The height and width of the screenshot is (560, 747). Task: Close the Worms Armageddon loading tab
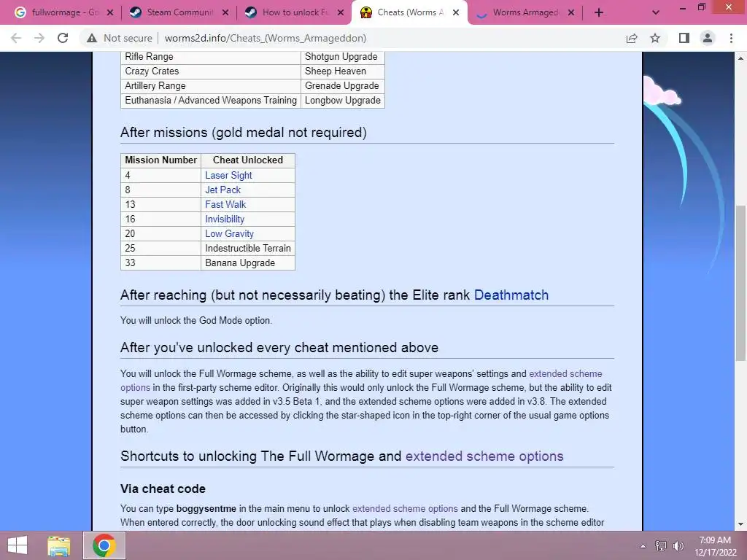[x=571, y=12]
